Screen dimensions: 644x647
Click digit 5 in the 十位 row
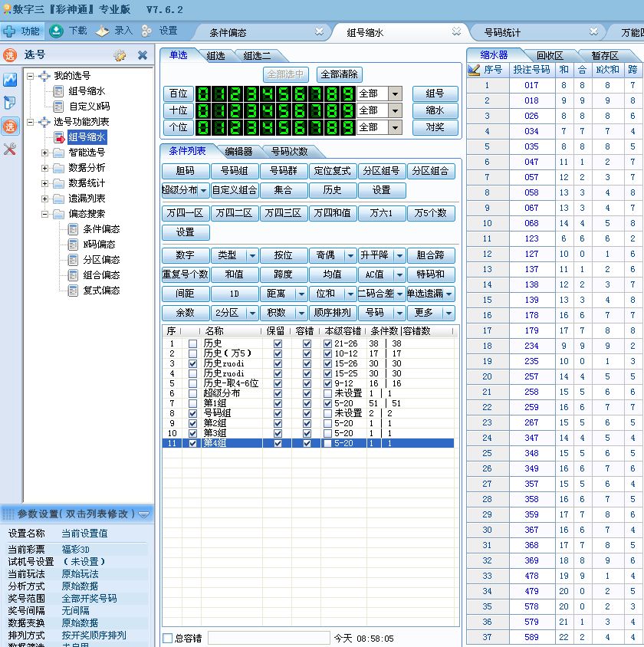coord(283,110)
